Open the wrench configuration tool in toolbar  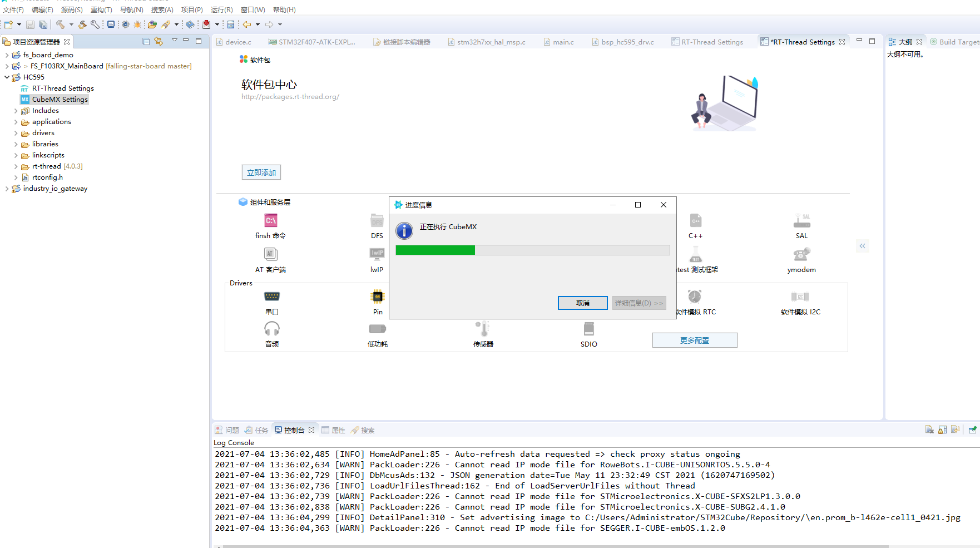coord(95,24)
